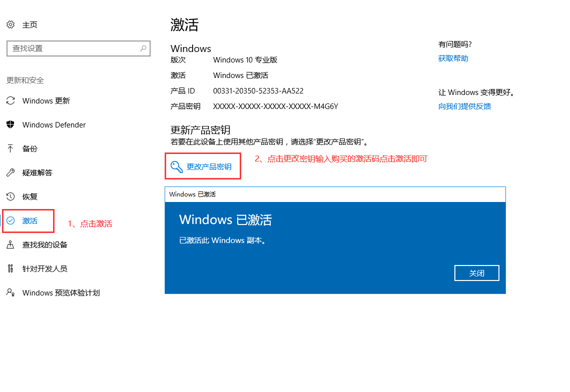Open the 恢复 (Recovery) icon
570x392 pixels.
(x=11, y=196)
